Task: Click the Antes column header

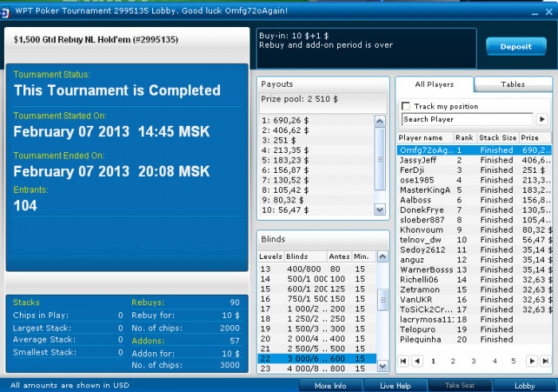Action: [x=339, y=257]
